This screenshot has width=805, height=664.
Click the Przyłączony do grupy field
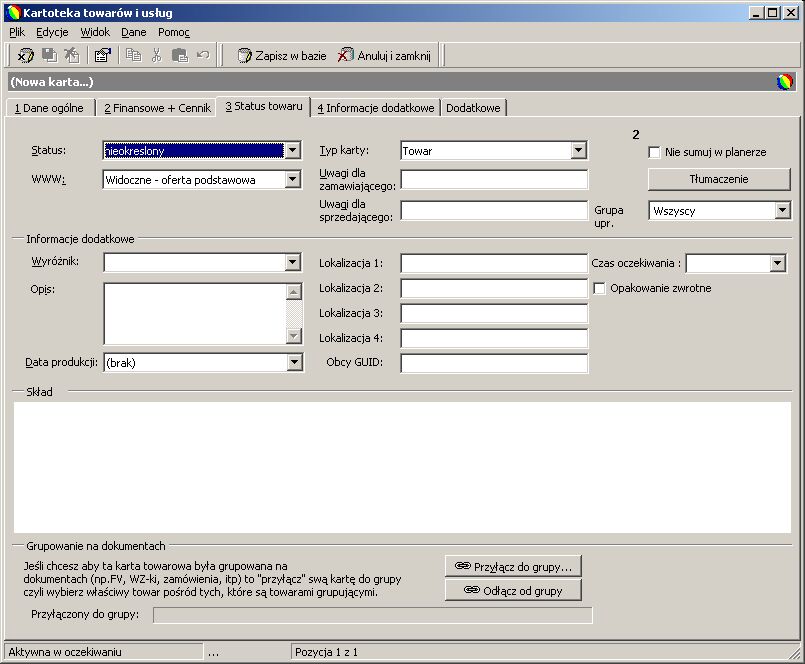(373, 615)
